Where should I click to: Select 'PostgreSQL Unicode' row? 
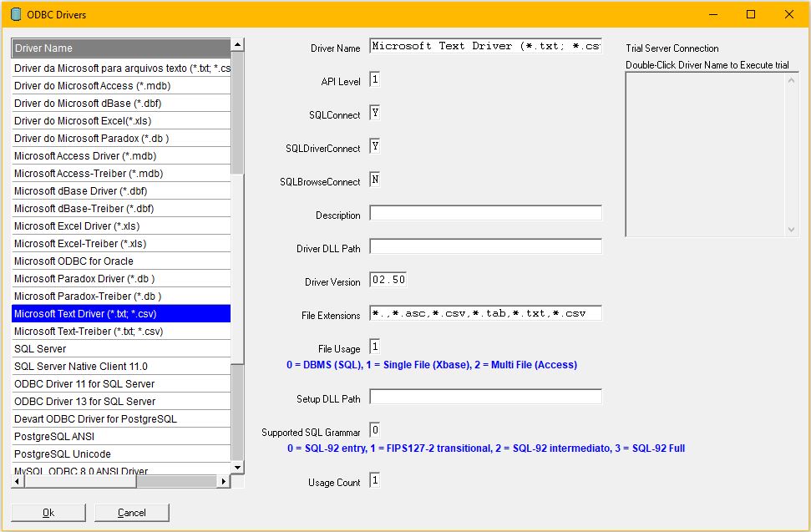coord(121,454)
